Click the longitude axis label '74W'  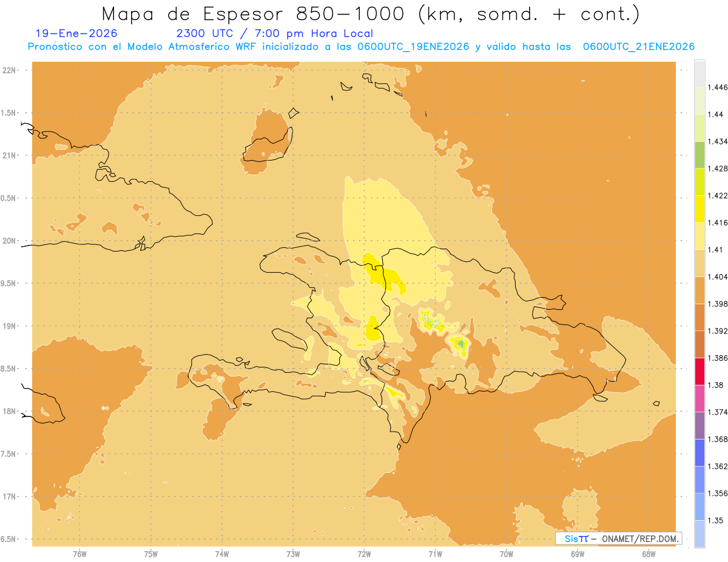click(x=221, y=554)
